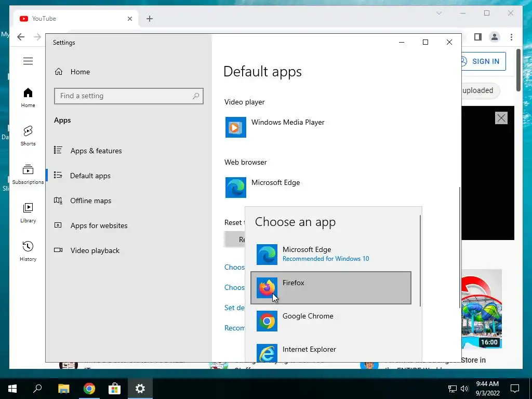Click Chrome back navigation arrow

point(21,37)
